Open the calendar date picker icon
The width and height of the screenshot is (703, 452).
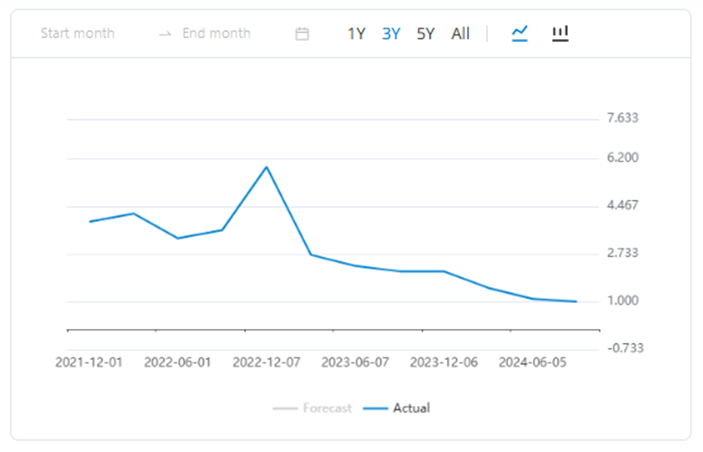(302, 34)
